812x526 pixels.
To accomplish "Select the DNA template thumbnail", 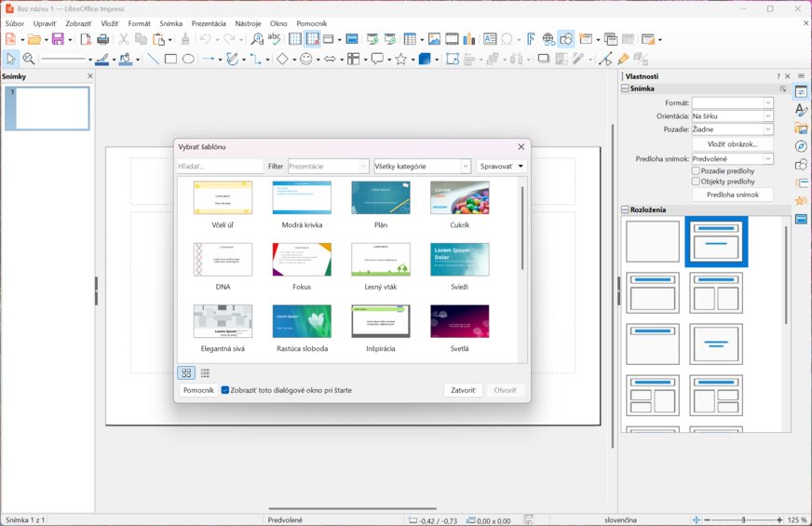I will tap(223, 260).
